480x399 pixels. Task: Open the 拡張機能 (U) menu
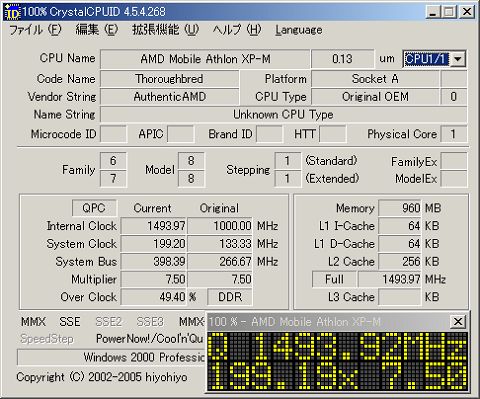tap(165, 30)
